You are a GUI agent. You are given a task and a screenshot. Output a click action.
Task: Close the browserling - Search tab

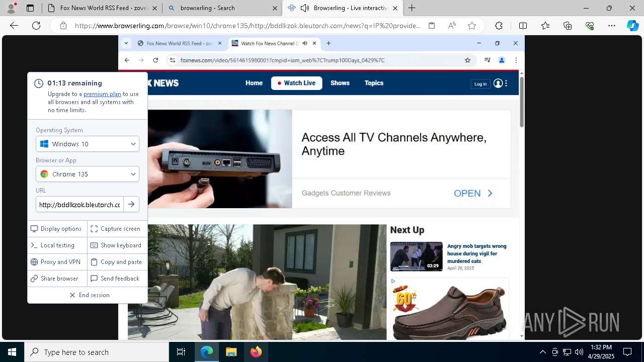coord(275,8)
